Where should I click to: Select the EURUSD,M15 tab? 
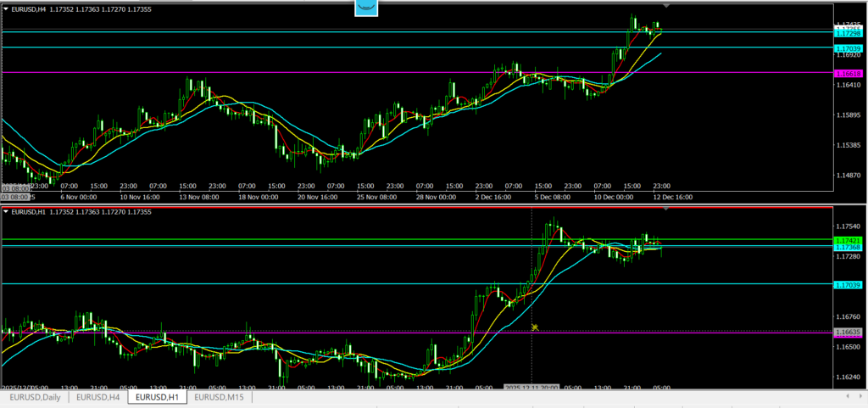219,396
